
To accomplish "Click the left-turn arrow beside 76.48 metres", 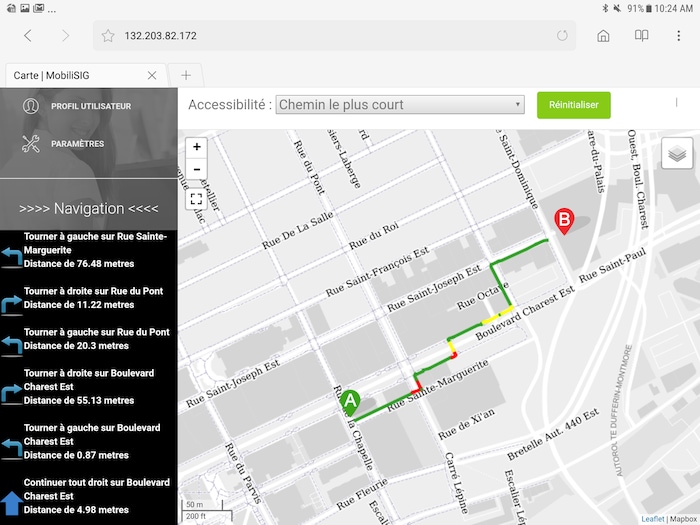I will tap(12, 258).
